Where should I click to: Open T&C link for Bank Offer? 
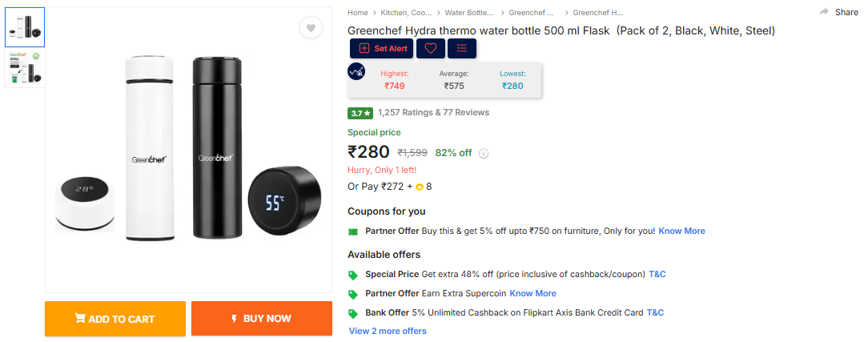(655, 312)
